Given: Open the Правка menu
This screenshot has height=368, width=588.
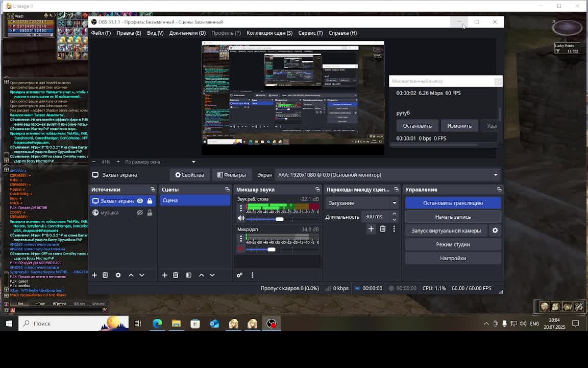Looking at the screenshot, I should point(129,33).
